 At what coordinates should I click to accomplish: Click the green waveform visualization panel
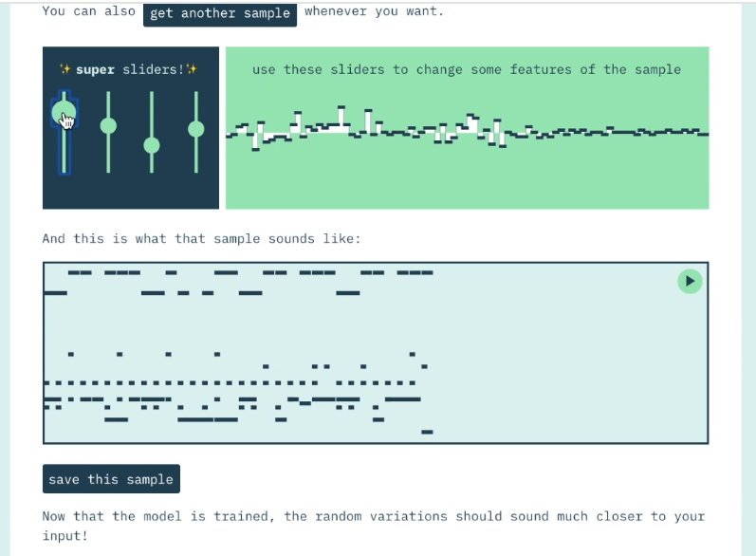point(467,171)
